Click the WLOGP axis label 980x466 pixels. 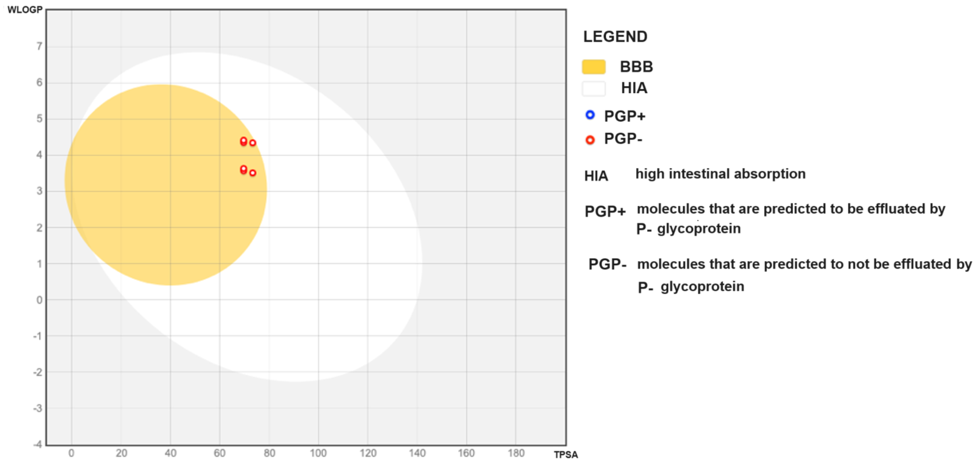pos(25,10)
